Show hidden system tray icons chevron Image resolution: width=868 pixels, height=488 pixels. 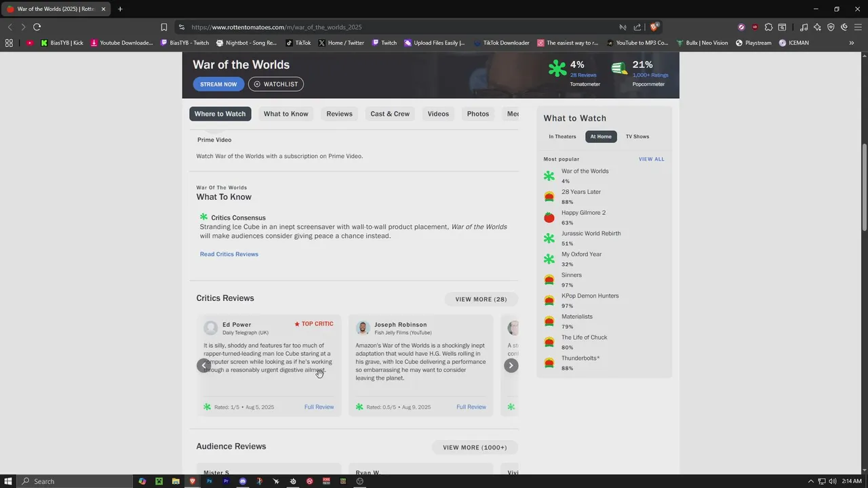(x=810, y=481)
